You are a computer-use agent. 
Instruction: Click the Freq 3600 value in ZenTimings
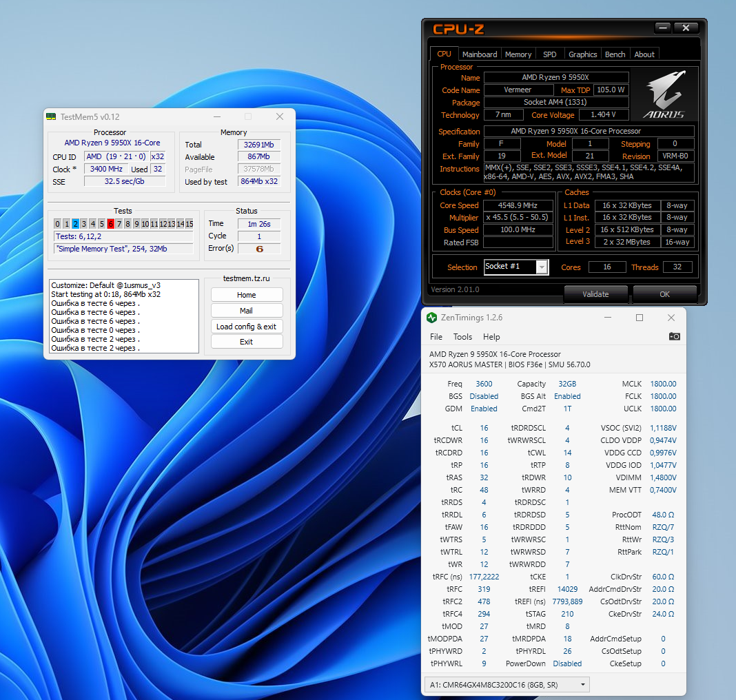(484, 384)
